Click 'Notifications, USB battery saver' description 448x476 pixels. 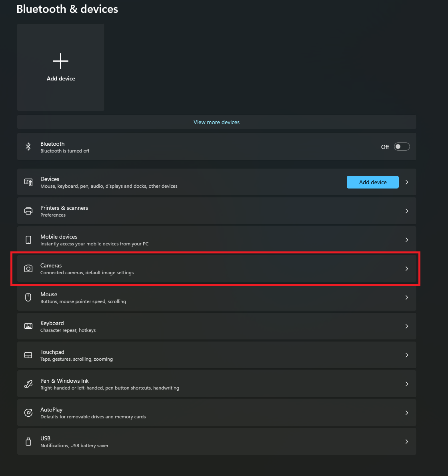(74, 446)
